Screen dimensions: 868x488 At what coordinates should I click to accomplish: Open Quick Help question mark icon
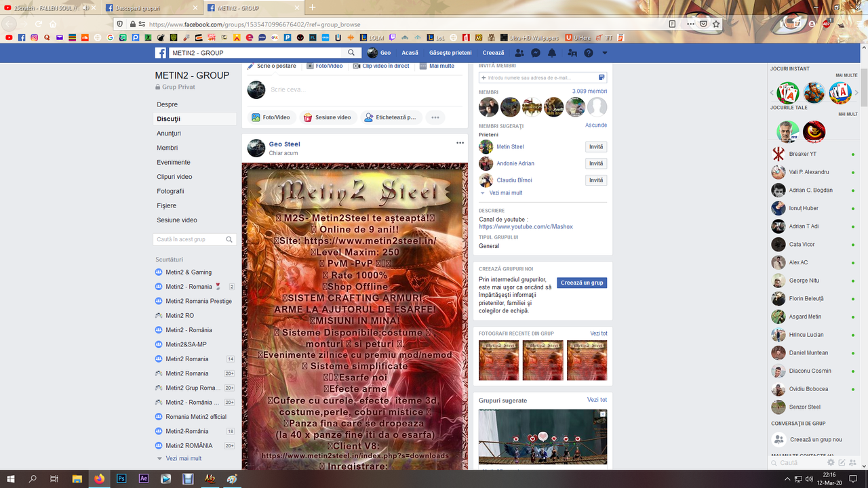click(x=589, y=53)
